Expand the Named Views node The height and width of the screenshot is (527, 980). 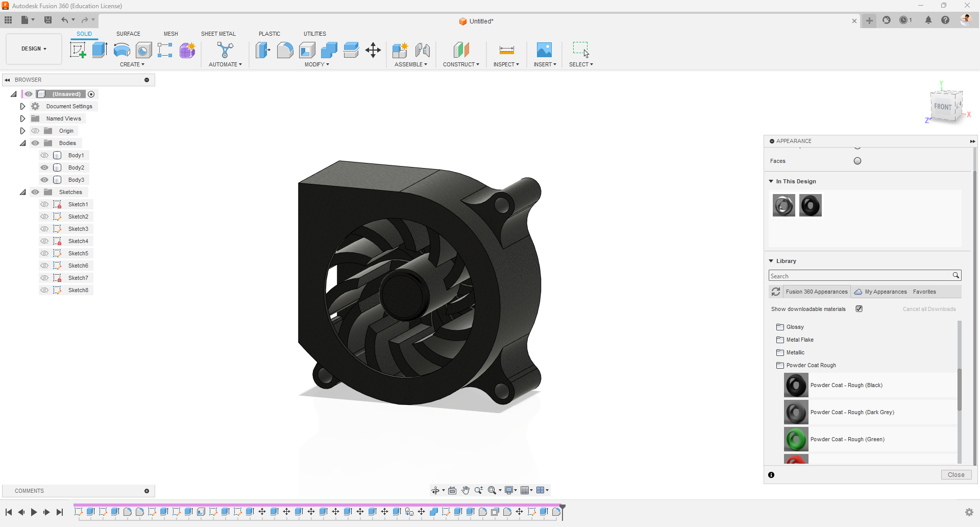(23, 118)
